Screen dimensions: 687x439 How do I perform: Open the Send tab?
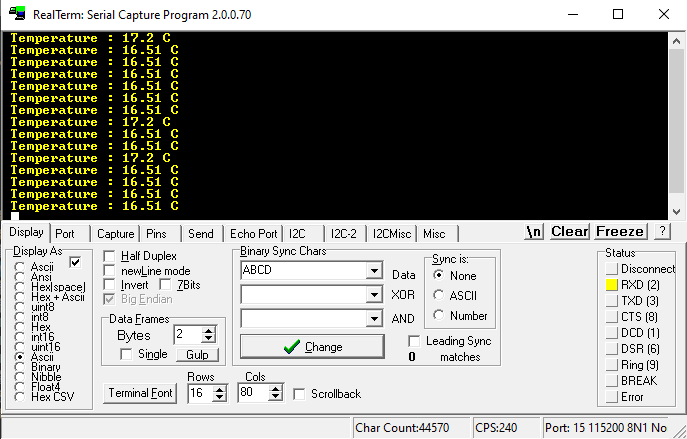pos(201,234)
